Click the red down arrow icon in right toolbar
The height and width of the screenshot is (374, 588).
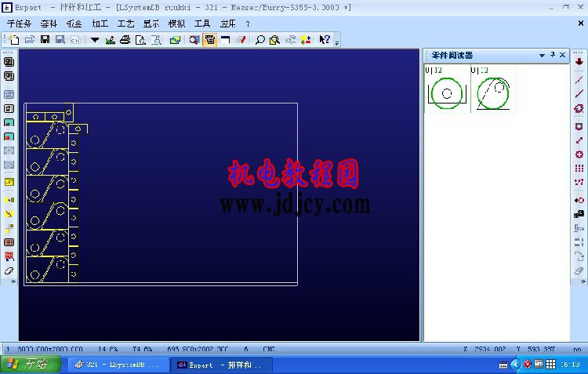(579, 62)
